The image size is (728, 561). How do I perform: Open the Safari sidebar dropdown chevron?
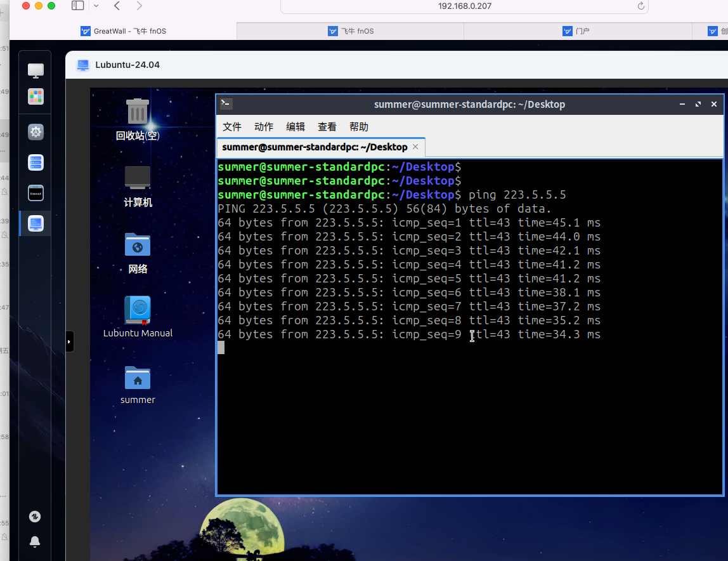(96, 6)
